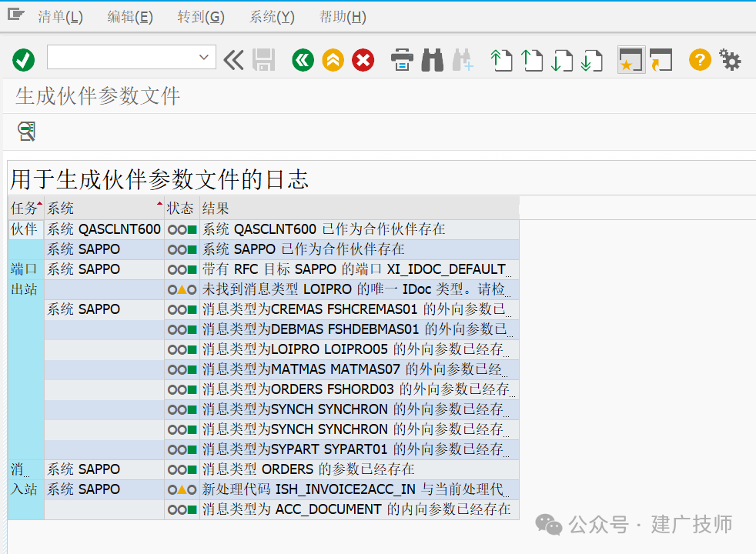Click the Print icon
Image resolution: width=756 pixels, height=554 pixels.
pos(402,60)
